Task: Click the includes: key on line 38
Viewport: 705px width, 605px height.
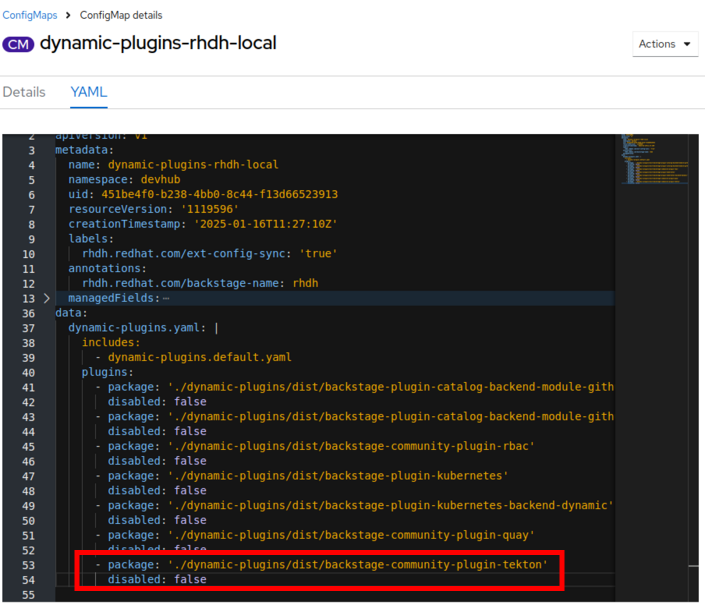Action: tap(111, 343)
